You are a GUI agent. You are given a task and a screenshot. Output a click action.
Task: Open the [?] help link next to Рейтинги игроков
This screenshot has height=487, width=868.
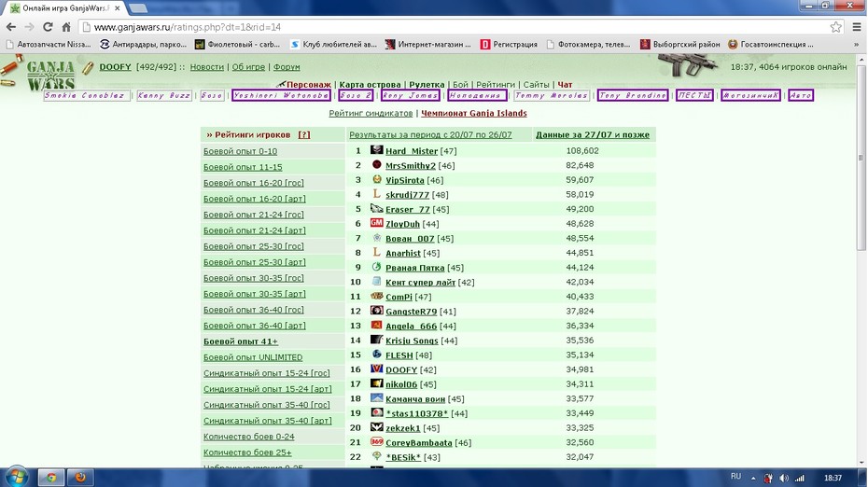(x=304, y=134)
